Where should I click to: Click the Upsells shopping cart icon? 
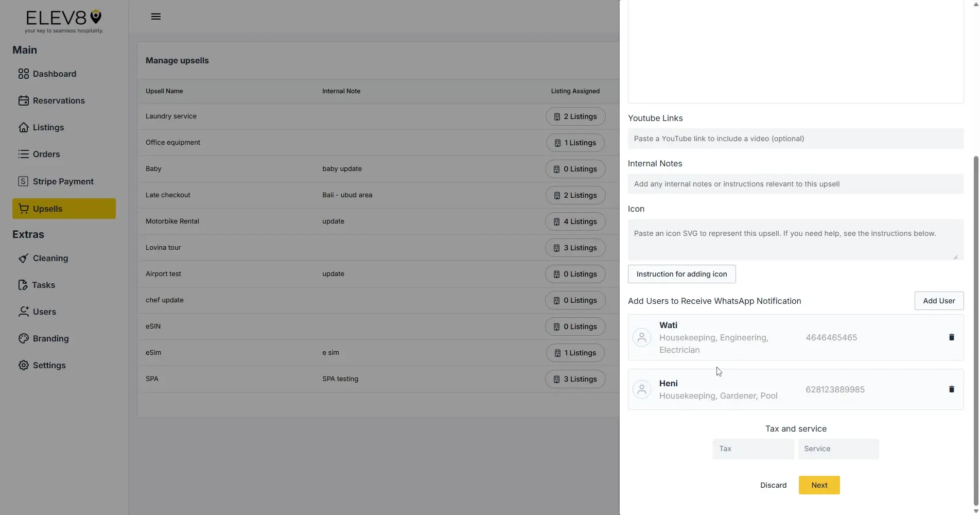click(x=24, y=209)
